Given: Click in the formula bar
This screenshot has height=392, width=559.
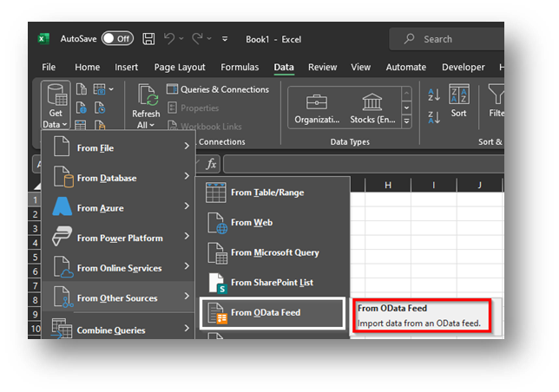Looking at the screenshot, I should 364,164.
